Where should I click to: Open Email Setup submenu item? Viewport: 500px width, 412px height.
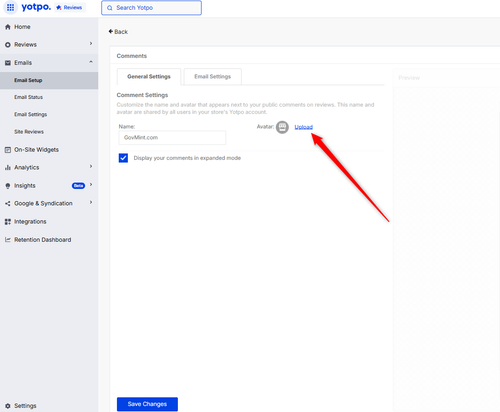click(49, 80)
